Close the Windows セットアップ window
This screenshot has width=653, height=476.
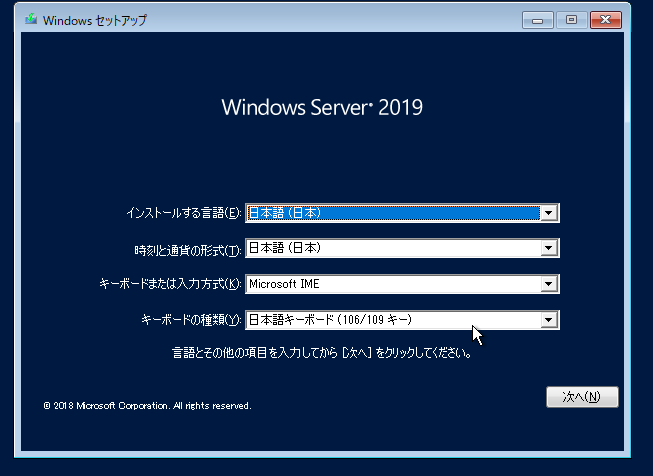(606, 20)
